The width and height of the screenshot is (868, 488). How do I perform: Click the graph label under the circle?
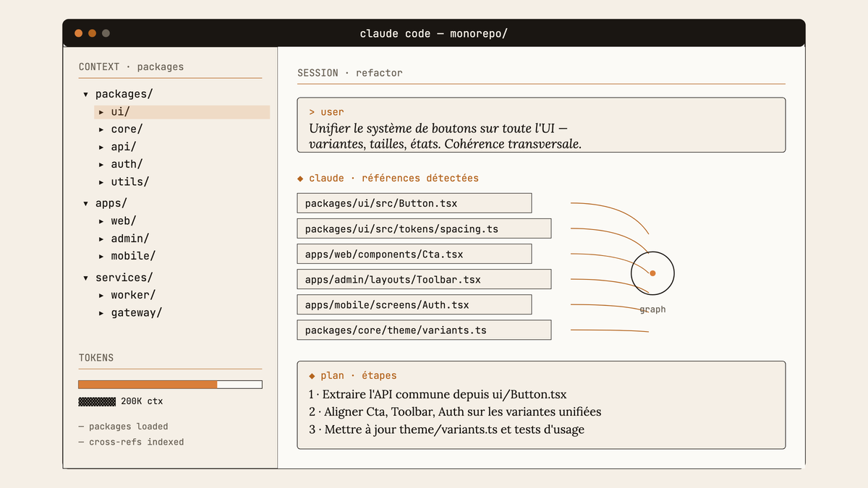click(652, 309)
